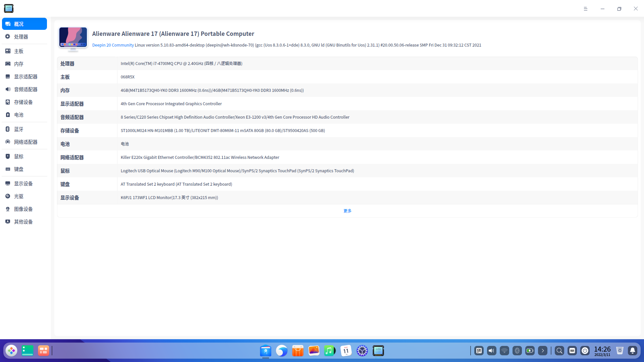Click the Deepin 20 Community link
This screenshot has height=362, width=644.
(113, 45)
